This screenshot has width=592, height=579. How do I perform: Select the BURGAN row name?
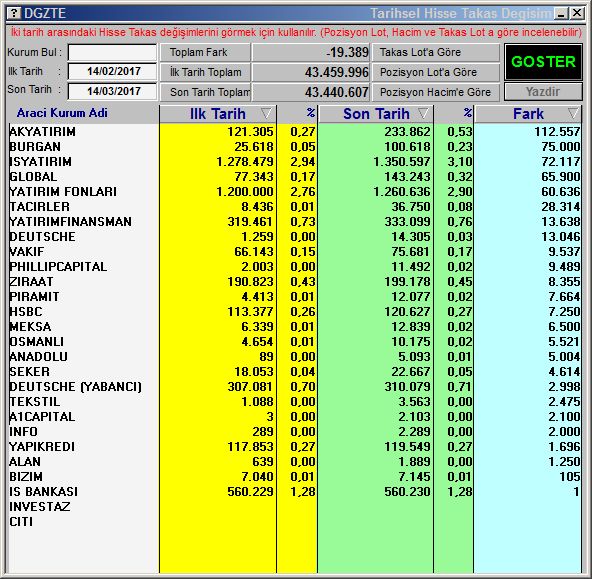coord(35,147)
